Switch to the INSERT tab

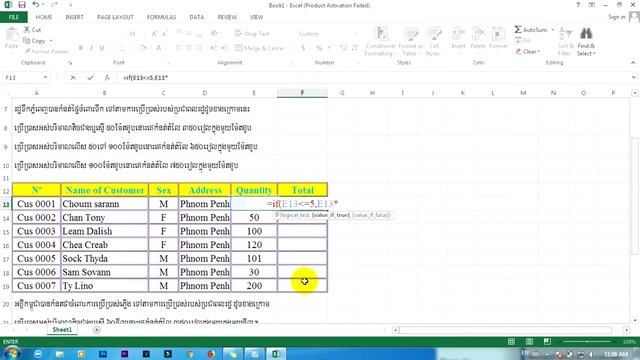(x=74, y=17)
